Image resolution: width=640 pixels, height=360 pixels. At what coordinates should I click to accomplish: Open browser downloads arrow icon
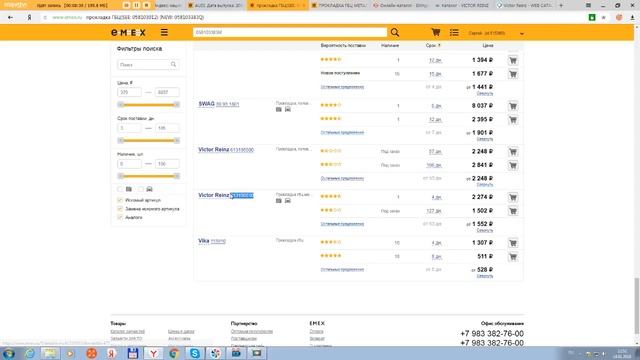click(632, 18)
